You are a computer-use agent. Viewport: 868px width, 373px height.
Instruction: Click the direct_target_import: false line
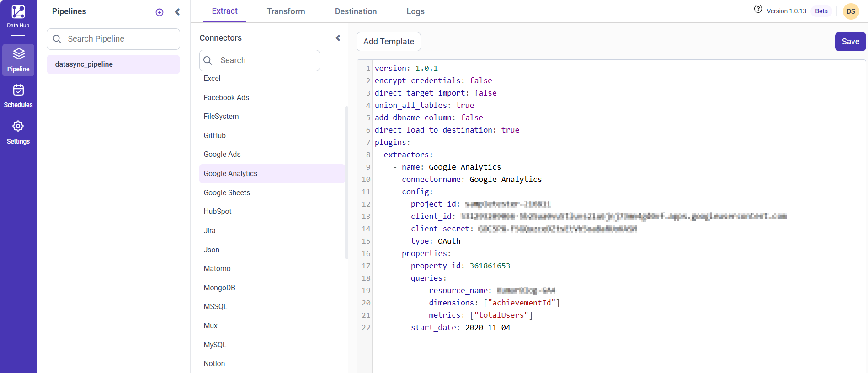point(436,93)
